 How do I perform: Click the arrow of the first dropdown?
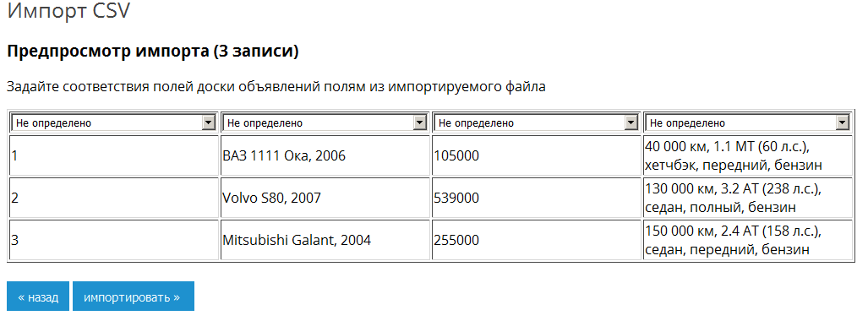(x=209, y=122)
